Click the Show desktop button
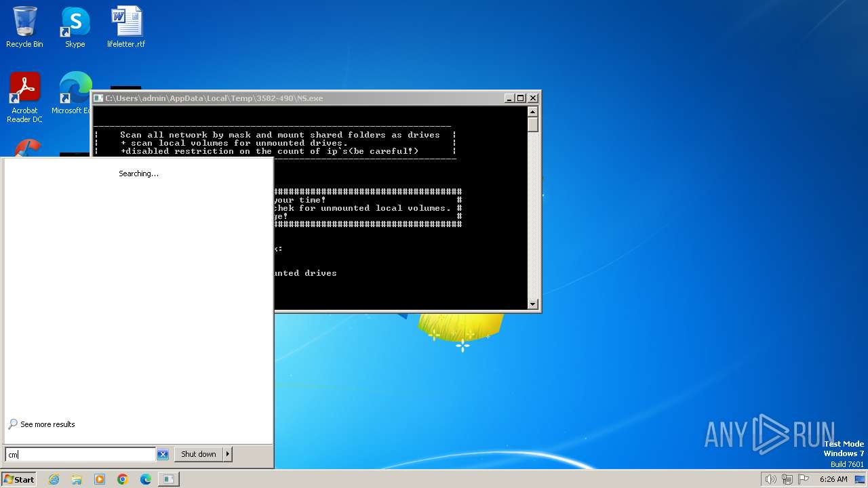The height and width of the screenshot is (488, 868). tap(860, 479)
